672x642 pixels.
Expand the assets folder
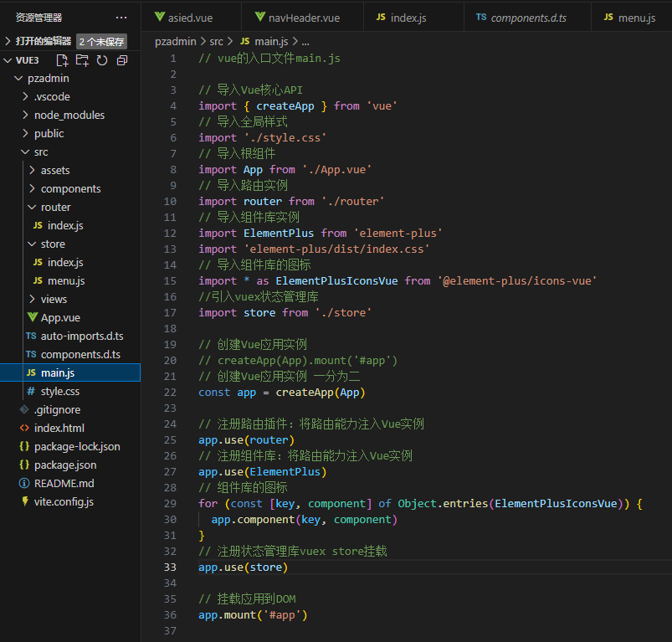[32, 171]
